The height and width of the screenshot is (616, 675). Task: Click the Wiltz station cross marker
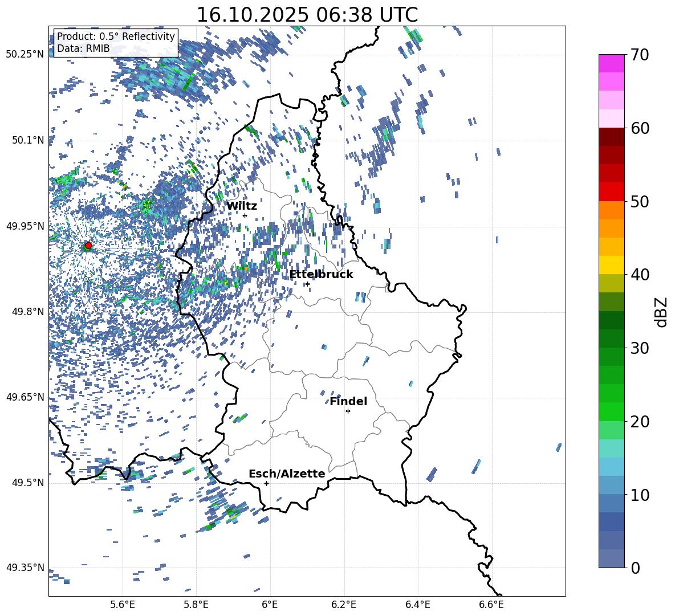click(245, 215)
